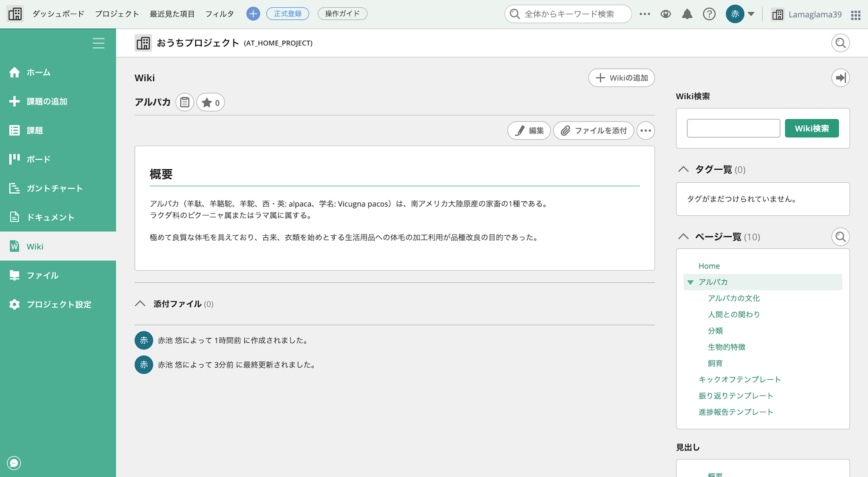Click the notification bell icon
Screen dimensions: 868x477
[687, 14]
